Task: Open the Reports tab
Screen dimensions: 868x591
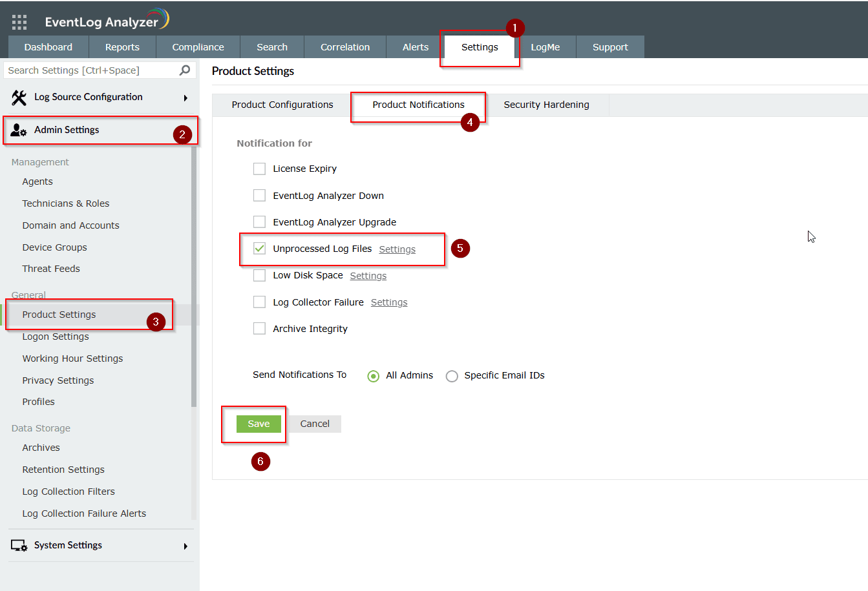Action: [122, 47]
